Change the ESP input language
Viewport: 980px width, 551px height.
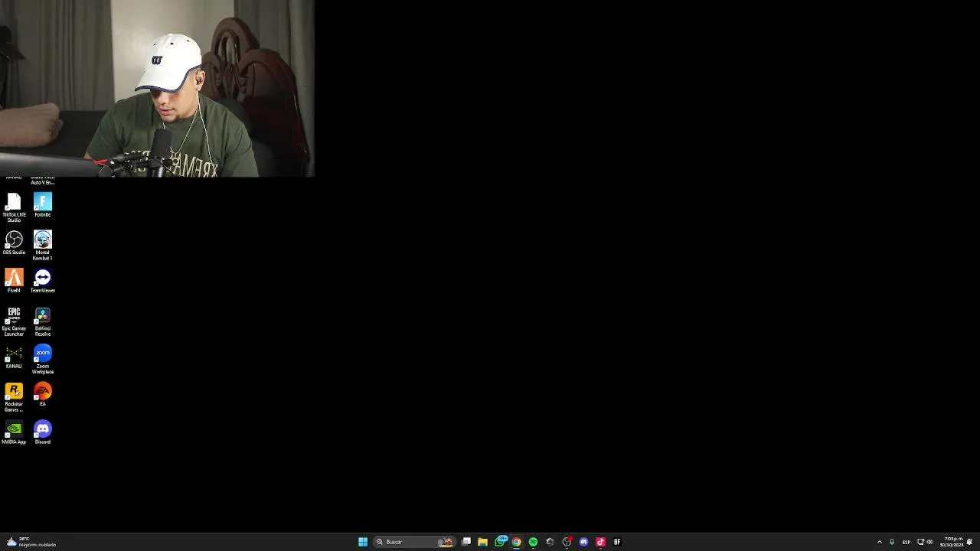pos(906,542)
